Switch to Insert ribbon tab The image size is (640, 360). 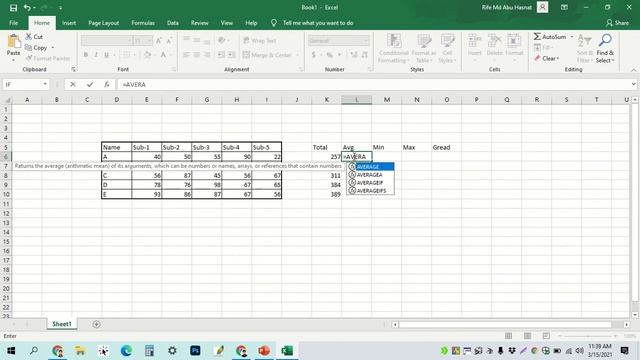click(x=69, y=23)
